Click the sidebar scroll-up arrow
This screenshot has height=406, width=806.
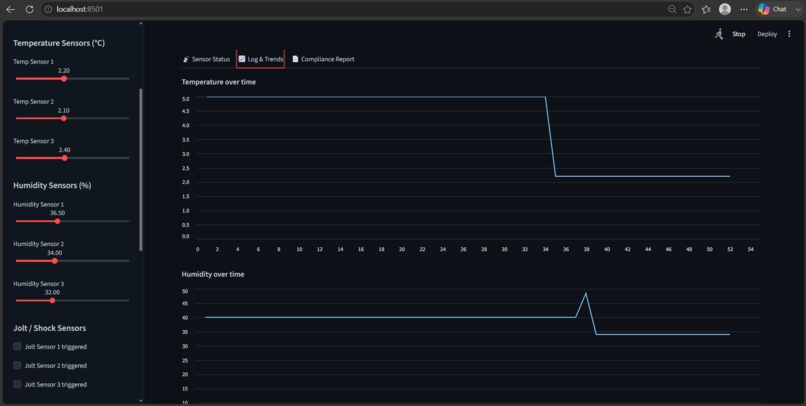(x=141, y=23)
